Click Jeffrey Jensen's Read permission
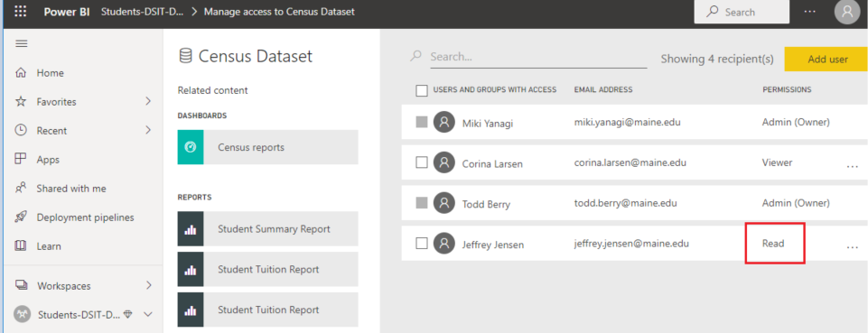 coord(773,243)
